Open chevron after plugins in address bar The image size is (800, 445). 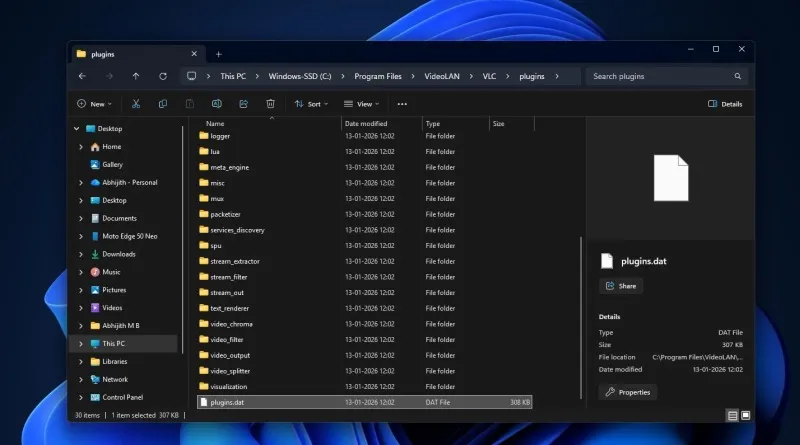click(x=557, y=76)
